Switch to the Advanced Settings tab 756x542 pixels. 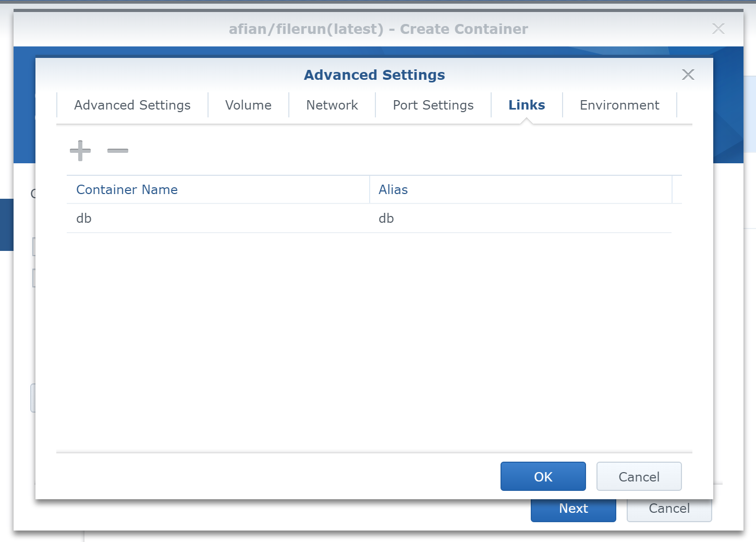pos(132,105)
